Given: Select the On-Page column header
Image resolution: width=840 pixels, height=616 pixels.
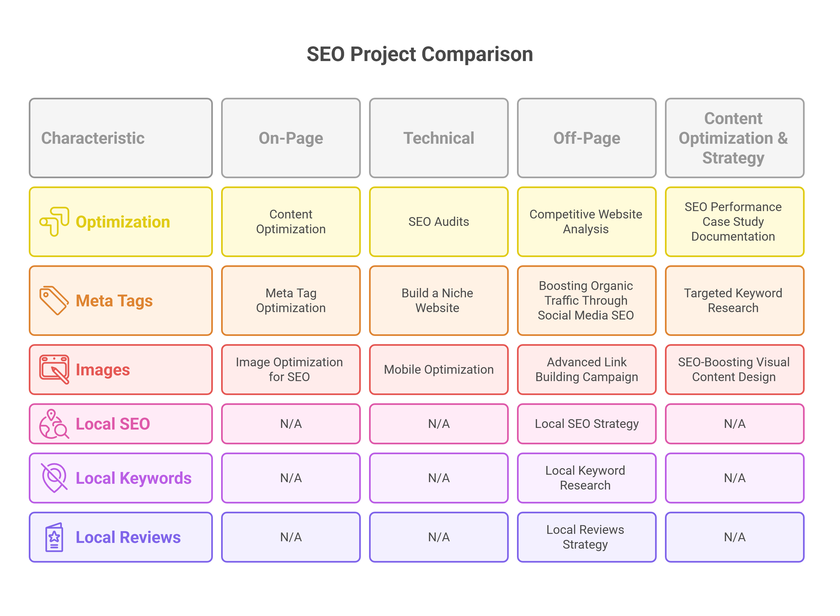Looking at the screenshot, I should click(291, 138).
